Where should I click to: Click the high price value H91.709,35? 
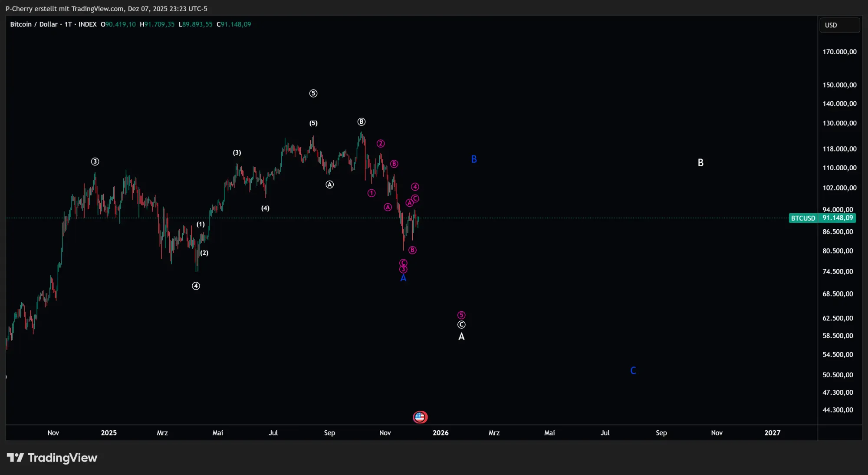pos(157,24)
